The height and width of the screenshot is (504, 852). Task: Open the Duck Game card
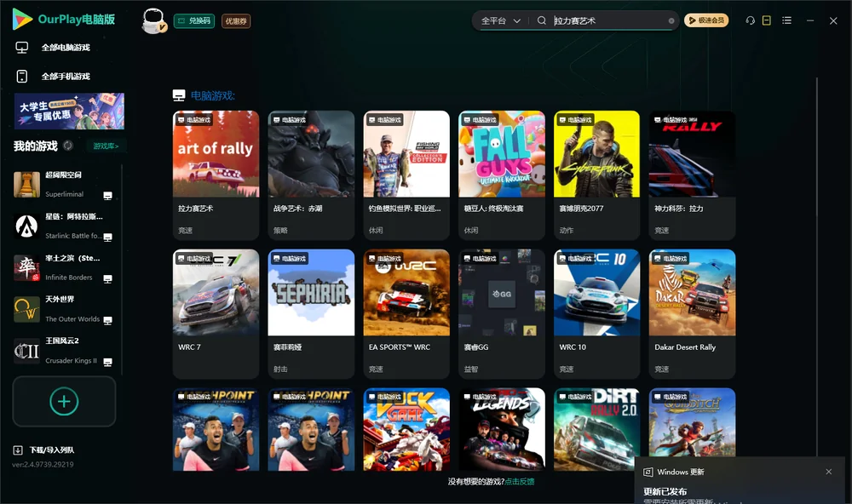pyautogui.click(x=406, y=429)
